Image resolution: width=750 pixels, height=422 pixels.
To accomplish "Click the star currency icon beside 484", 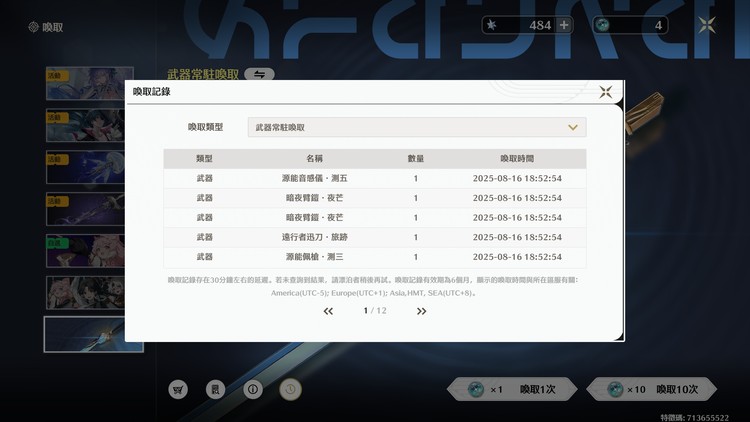I will tap(492, 25).
